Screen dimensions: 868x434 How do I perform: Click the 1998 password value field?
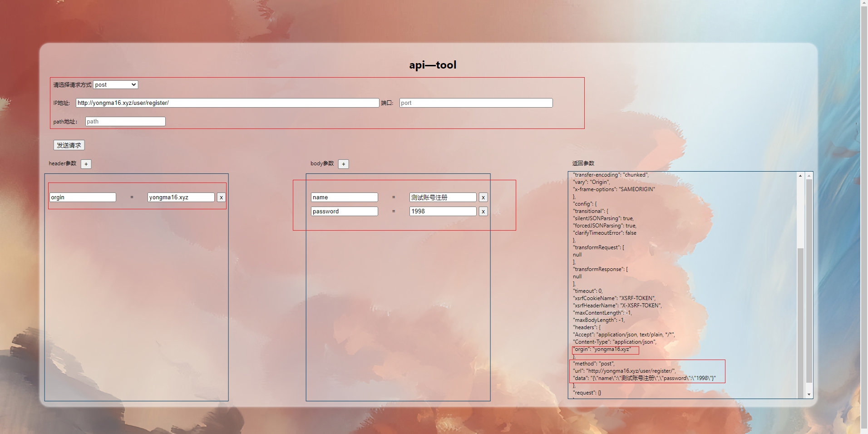(x=443, y=212)
